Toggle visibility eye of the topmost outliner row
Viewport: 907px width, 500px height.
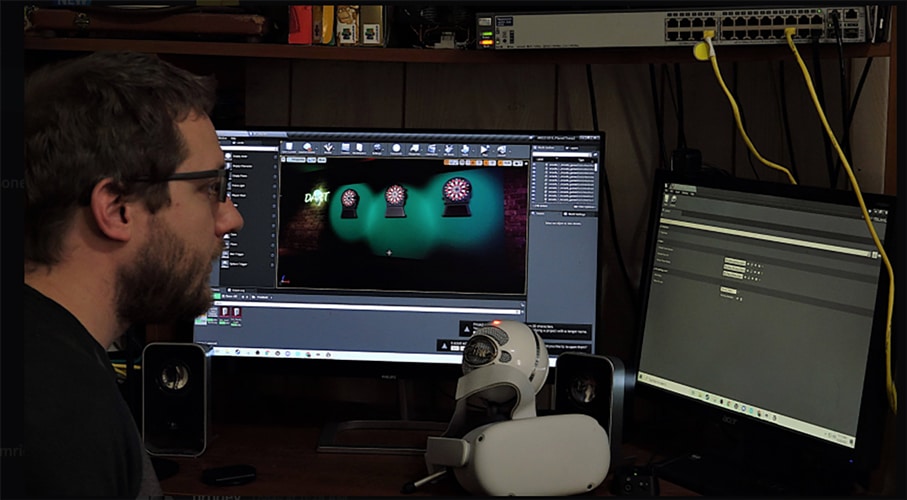point(533,165)
